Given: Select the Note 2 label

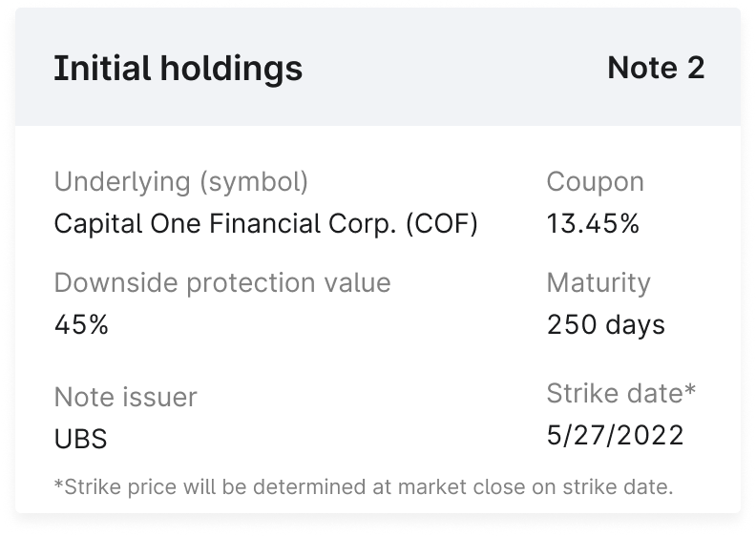Looking at the screenshot, I should coord(656,68).
